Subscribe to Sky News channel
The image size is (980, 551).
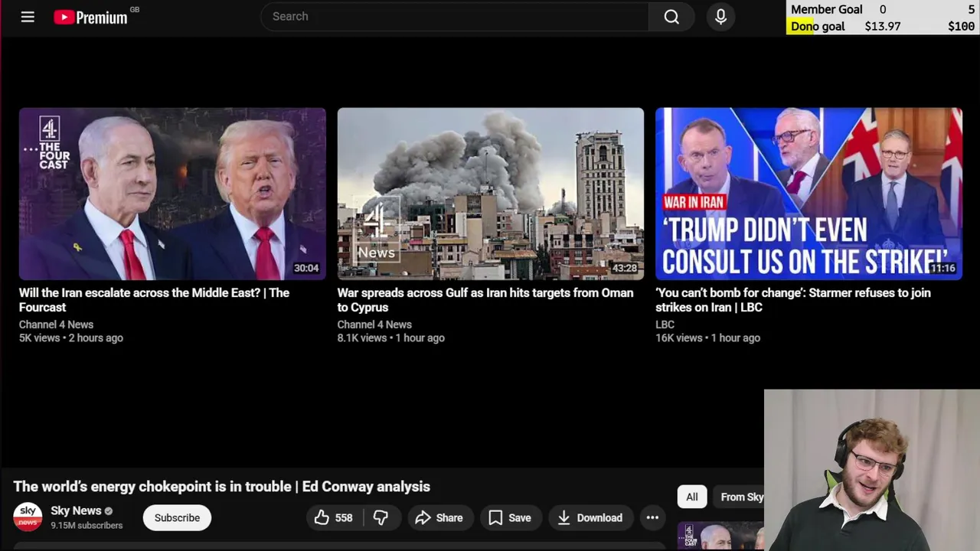(177, 518)
